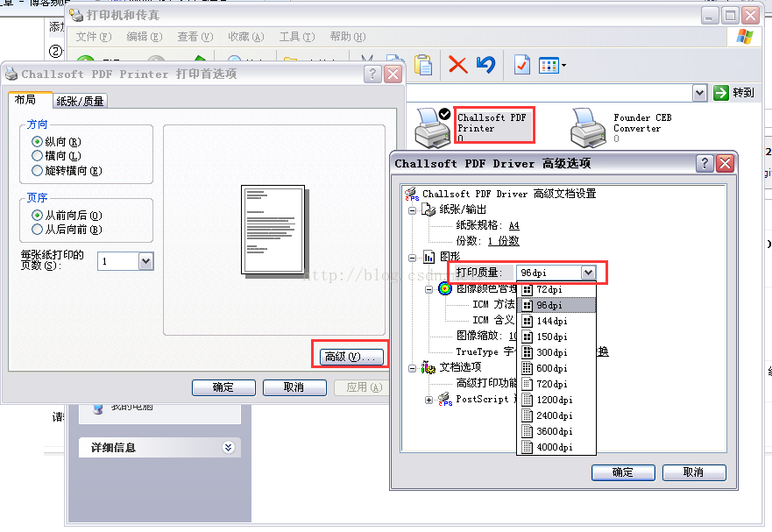Click the page layout preview thumbnail
This screenshot has height=532, width=772.
273,230
